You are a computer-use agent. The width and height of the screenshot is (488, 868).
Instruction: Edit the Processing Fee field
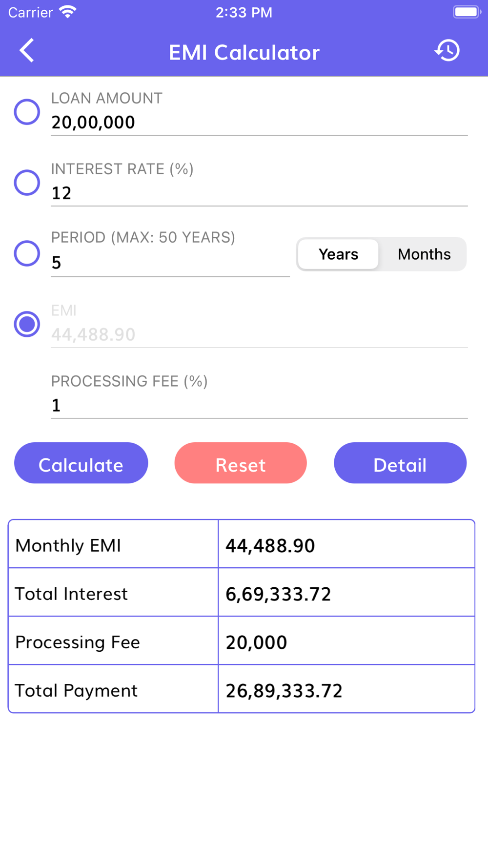[x=259, y=405]
